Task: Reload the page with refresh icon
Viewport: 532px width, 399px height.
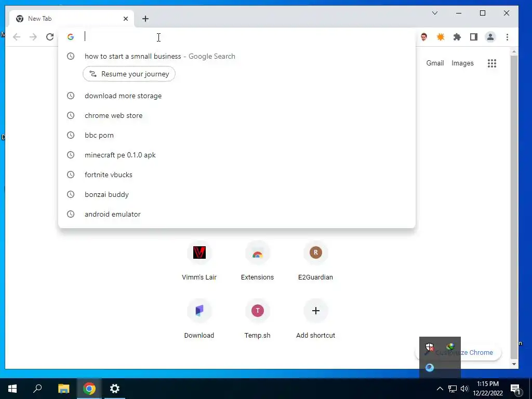Action: coord(50,37)
